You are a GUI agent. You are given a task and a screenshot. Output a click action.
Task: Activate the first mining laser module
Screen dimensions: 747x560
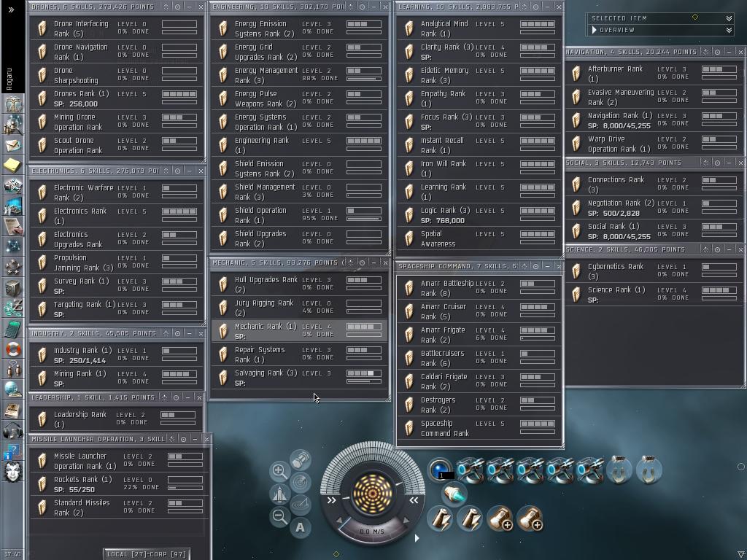point(469,470)
